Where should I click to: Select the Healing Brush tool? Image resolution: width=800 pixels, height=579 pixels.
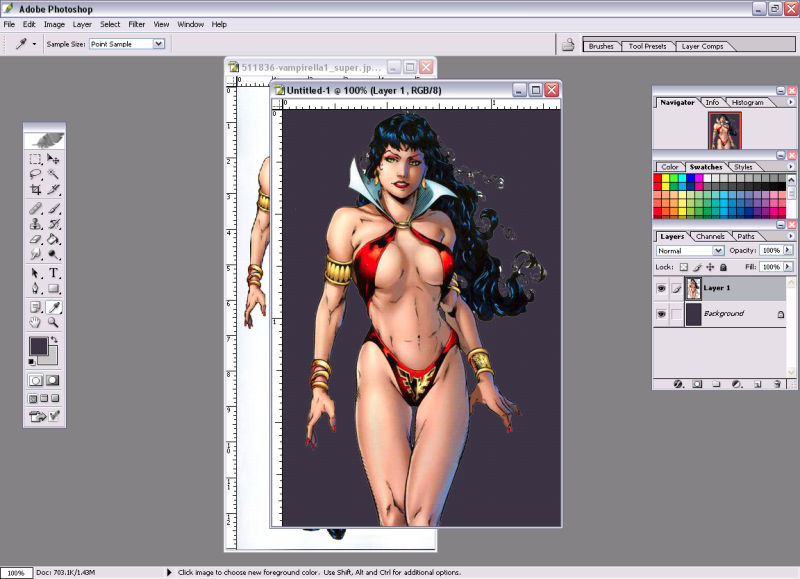[35, 208]
